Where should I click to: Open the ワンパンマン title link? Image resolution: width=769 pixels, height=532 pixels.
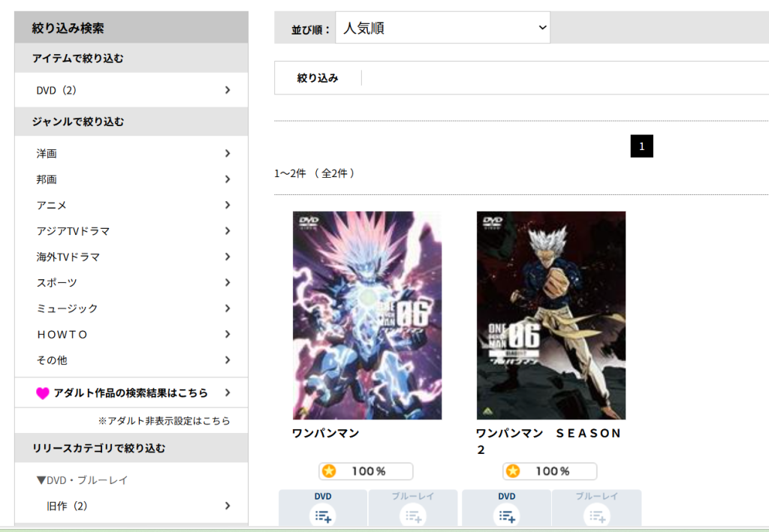[326, 434]
